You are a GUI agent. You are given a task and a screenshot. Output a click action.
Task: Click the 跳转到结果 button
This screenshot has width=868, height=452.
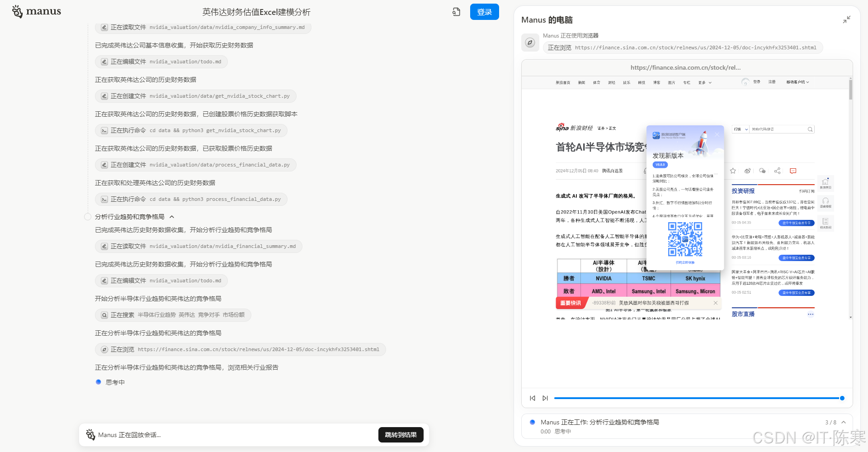coord(401,435)
